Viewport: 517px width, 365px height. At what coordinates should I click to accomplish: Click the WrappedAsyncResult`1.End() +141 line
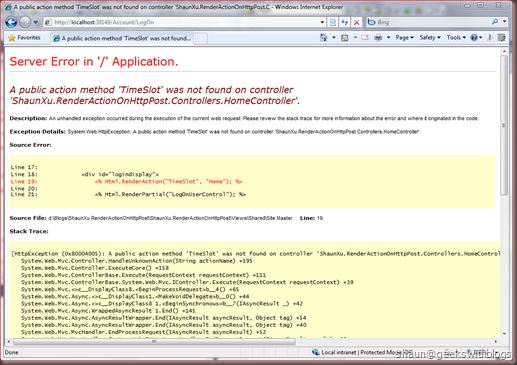click(x=108, y=311)
